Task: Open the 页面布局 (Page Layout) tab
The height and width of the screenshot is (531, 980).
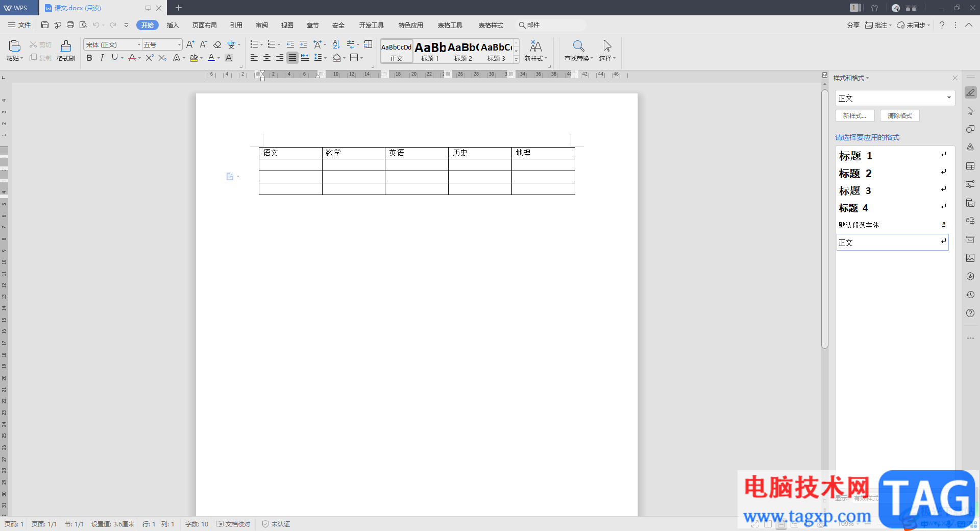Action: pos(204,25)
